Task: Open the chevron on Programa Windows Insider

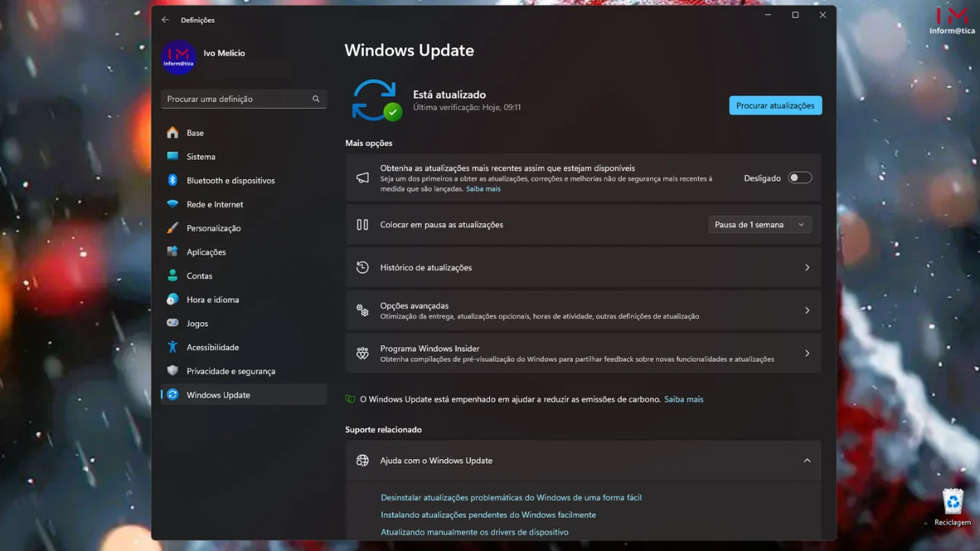Action: pos(807,354)
